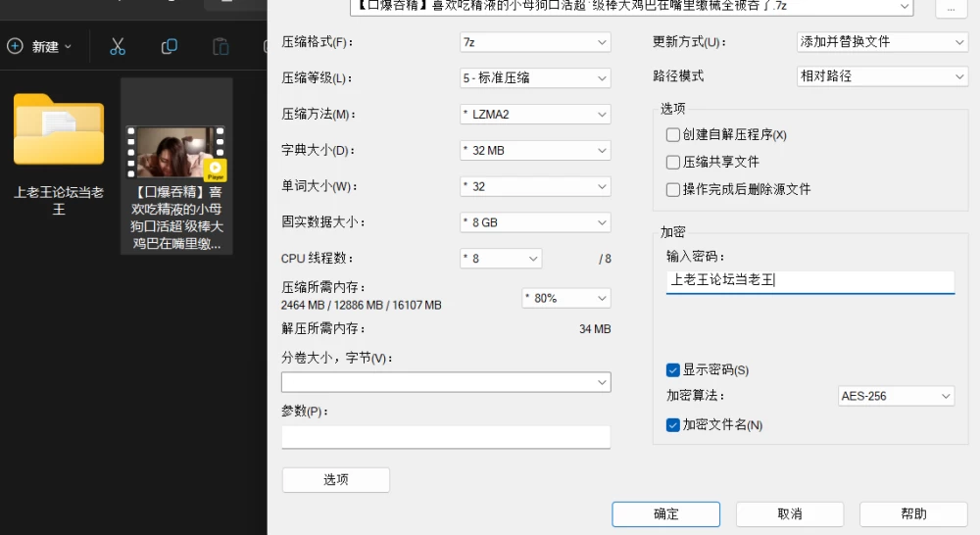Click the 新建 plus icon in Explorer toolbar
The height and width of the screenshot is (535, 980).
(15, 46)
